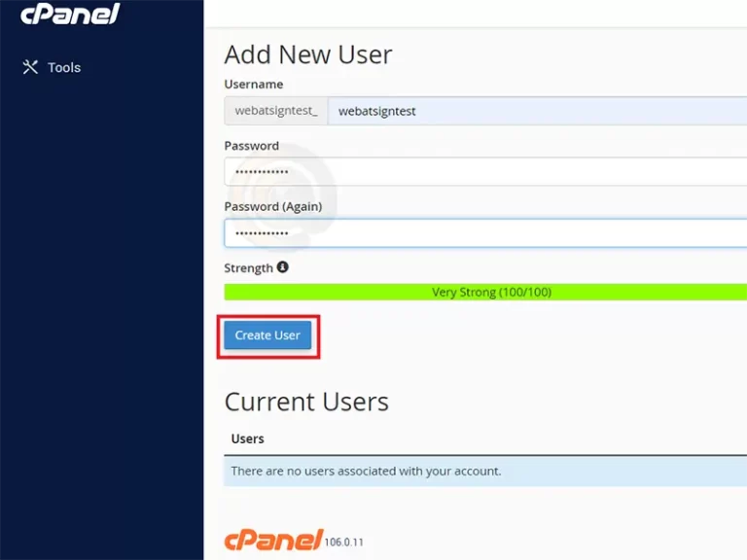This screenshot has width=747, height=560.
Task: Click the Password (Again) label
Action: pyautogui.click(x=273, y=206)
